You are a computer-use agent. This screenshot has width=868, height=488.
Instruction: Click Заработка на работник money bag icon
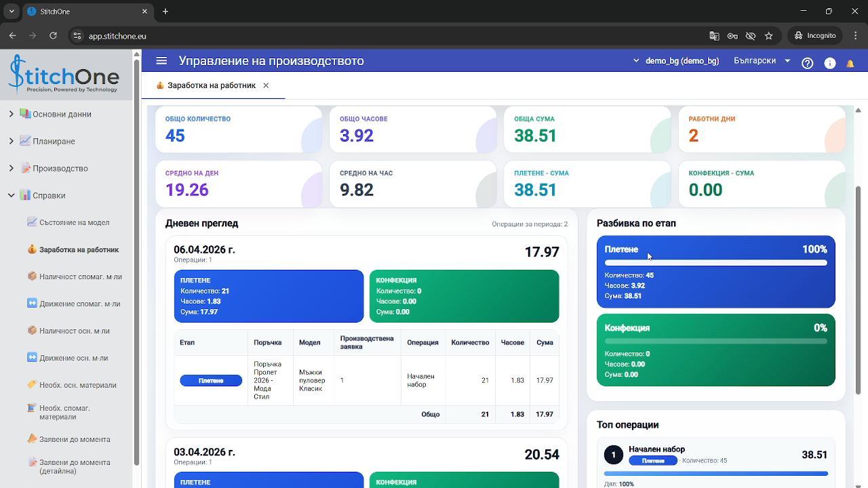[32, 249]
